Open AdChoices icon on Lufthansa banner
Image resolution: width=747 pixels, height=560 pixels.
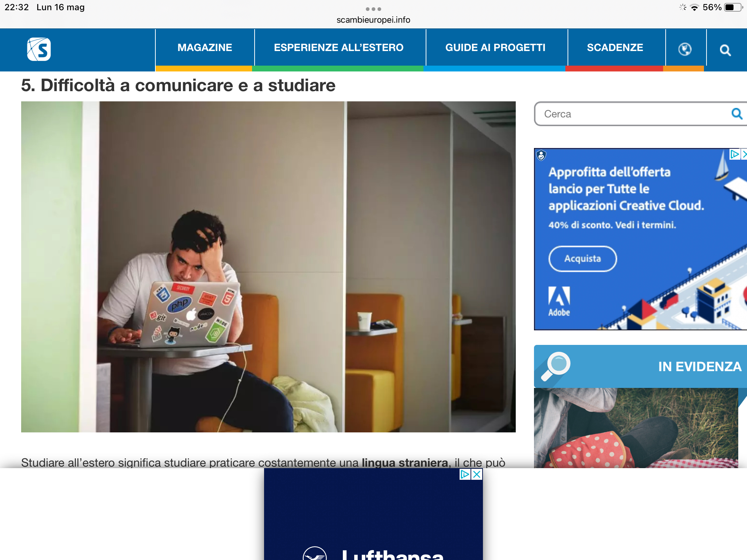tap(465, 474)
